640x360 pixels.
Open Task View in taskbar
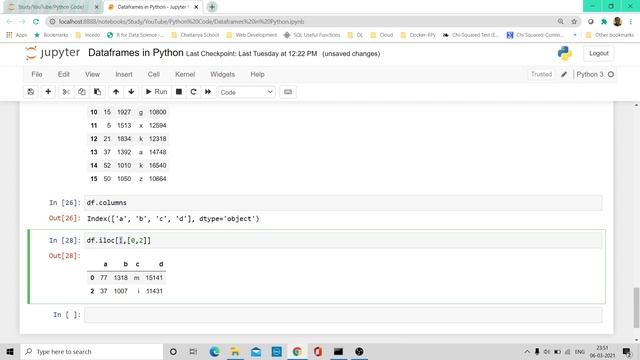point(193,351)
